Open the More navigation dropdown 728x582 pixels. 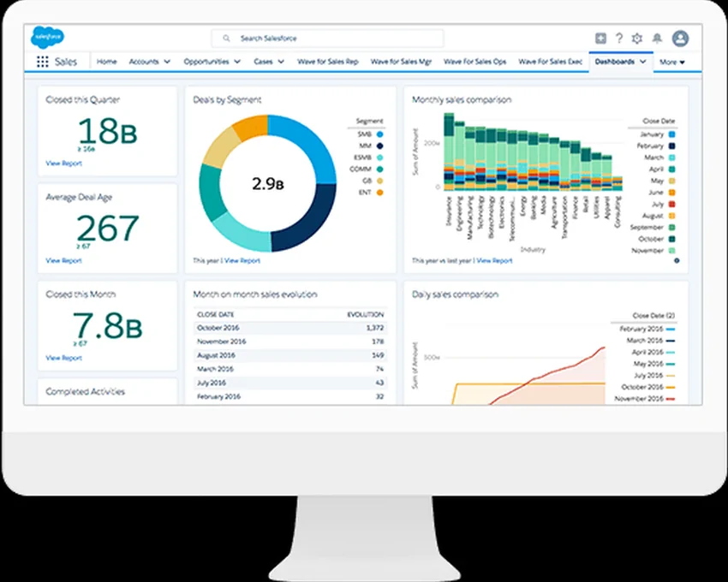(x=672, y=62)
